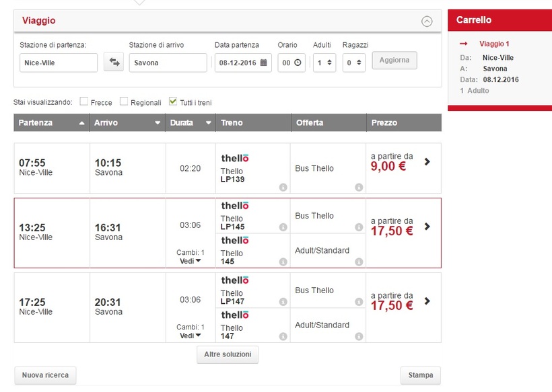Show info icon for Bus Thello 07:55 offer
Viewport: 552px width, 392px height.
click(359, 187)
